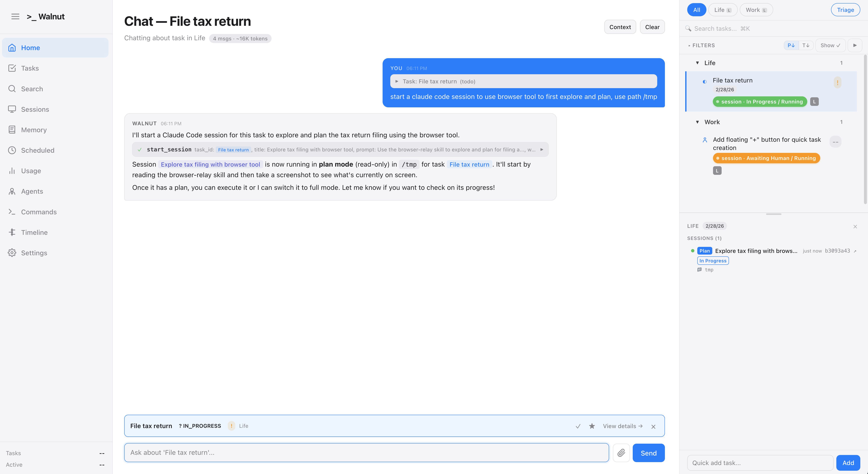868x474 pixels.
Task: Click the Triage button
Action: tap(845, 10)
